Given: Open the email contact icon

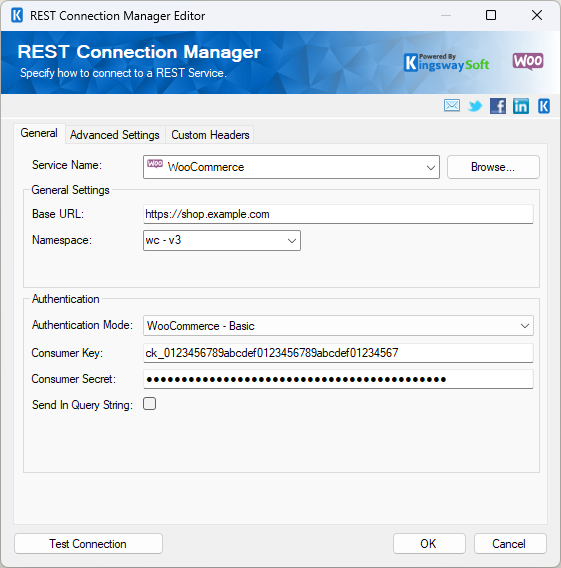Looking at the screenshot, I should 452,106.
